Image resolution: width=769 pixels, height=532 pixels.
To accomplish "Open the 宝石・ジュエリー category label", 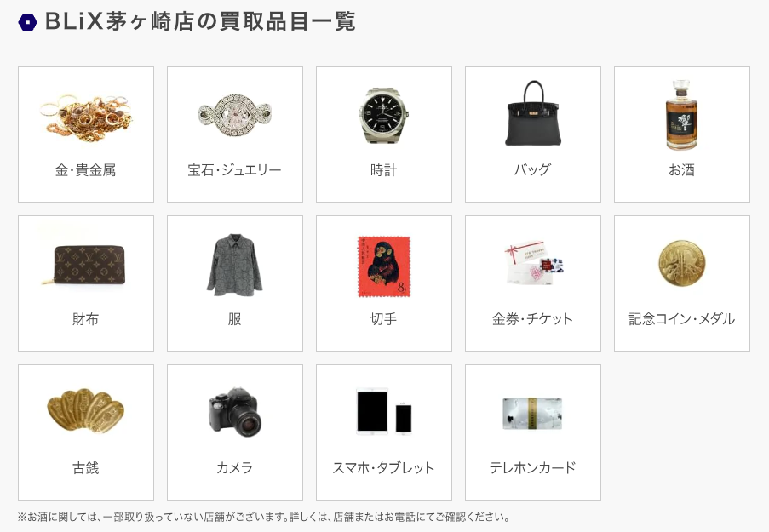I will coord(235,170).
